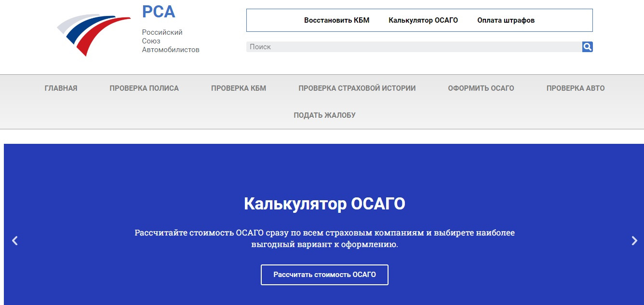Select ПОДАТЬ ЖАЛОБУ menu item
This screenshot has height=305, width=644.
[x=325, y=115]
